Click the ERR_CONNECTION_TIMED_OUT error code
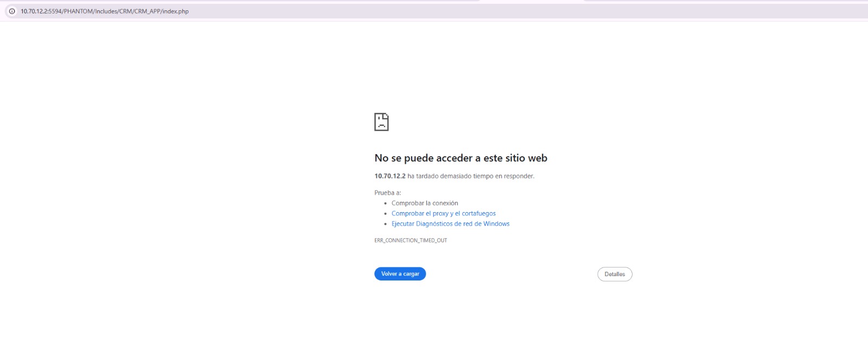Image resolution: width=868 pixels, height=338 pixels. [x=411, y=240]
